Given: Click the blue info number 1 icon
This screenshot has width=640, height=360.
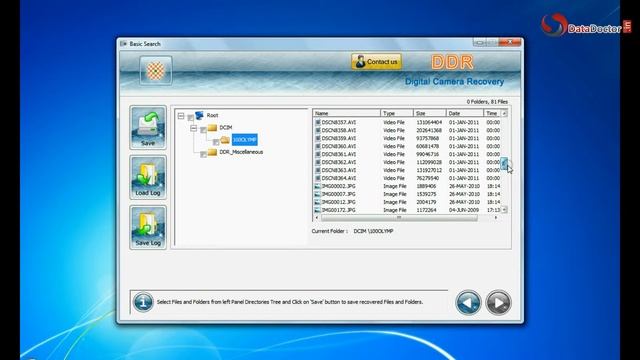Looking at the screenshot, I should [143, 302].
